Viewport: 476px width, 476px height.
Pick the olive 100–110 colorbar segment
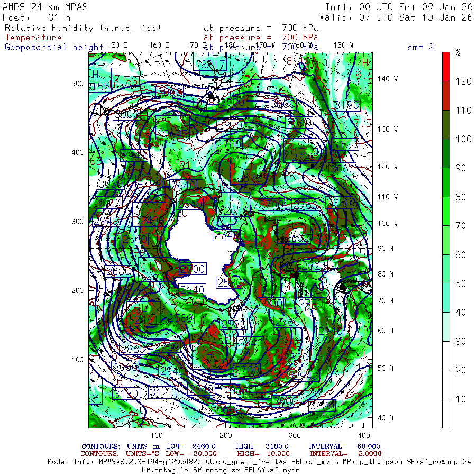point(446,124)
